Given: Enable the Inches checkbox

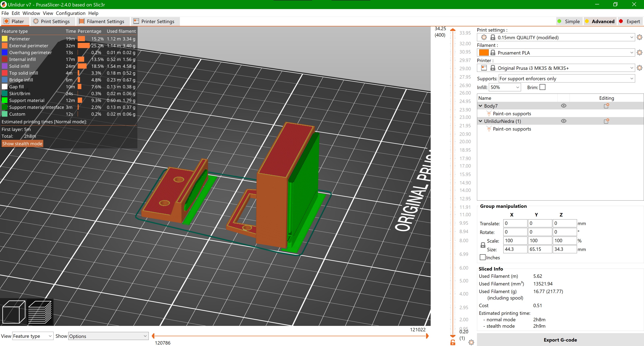Looking at the screenshot, I should [x=483, y=257].
